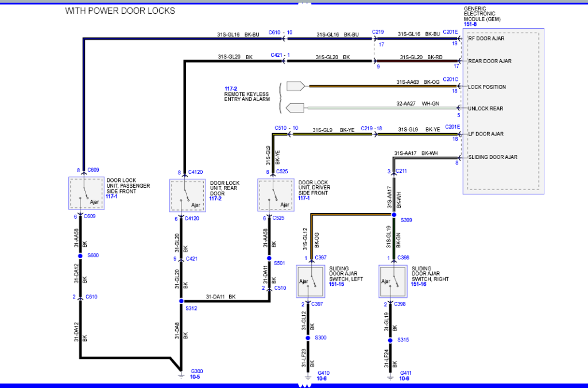The width and height of the screenshot is (588, 388).
Task: Click the G300 ground symbol
Action: coord(181,374)
